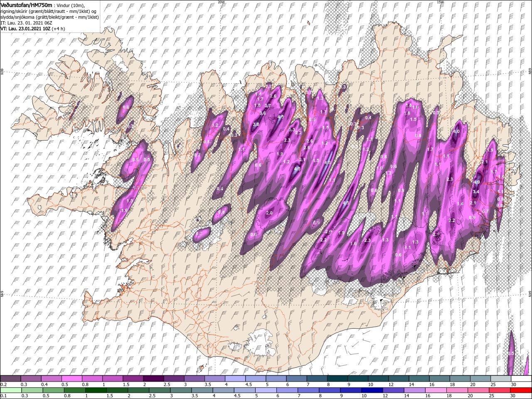Click the 0.1 label in the rain legend
532x399 pixels.
pos(3,396)
